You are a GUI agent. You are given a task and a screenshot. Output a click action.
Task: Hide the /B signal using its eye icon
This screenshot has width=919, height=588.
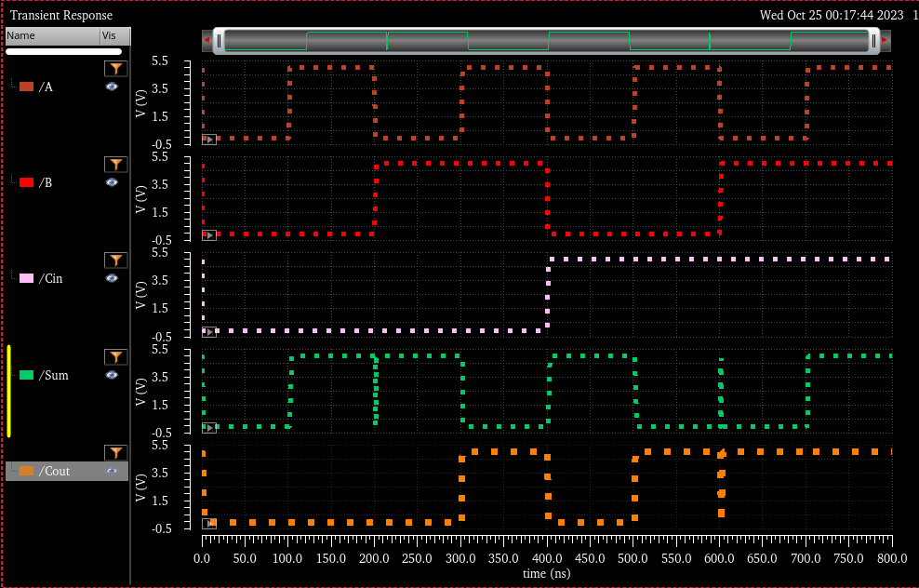pyautogui.click(x=112, y=182)
